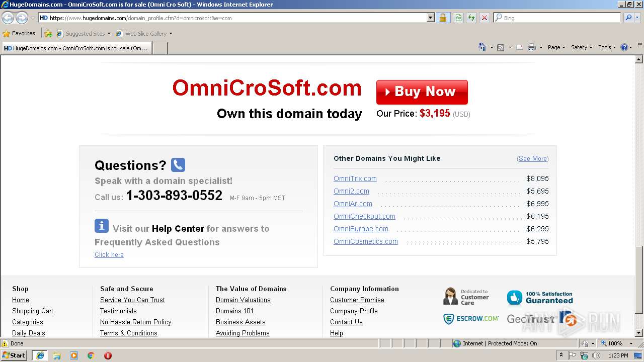Viewport: 644px width, 362px height.
Task: Click the 100% Satisfaction Guaranteed badge
Action: pos(540,297)
